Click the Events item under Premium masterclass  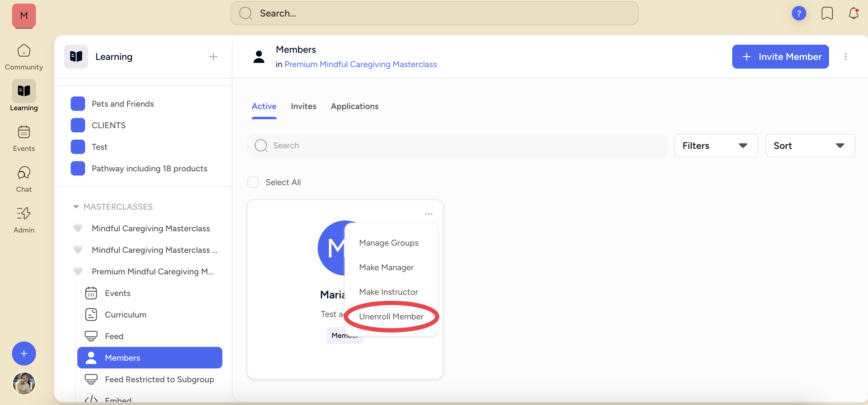point(117,293)
